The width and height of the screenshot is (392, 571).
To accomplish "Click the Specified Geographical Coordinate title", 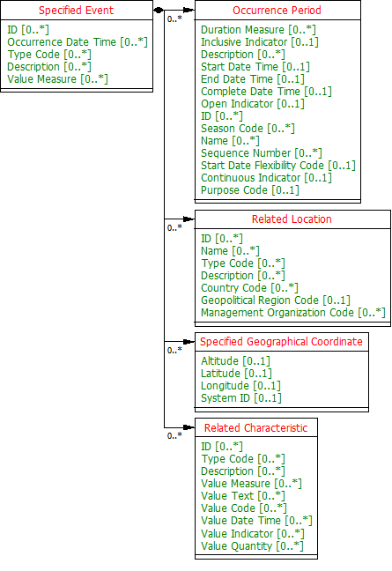I will 281,342.
